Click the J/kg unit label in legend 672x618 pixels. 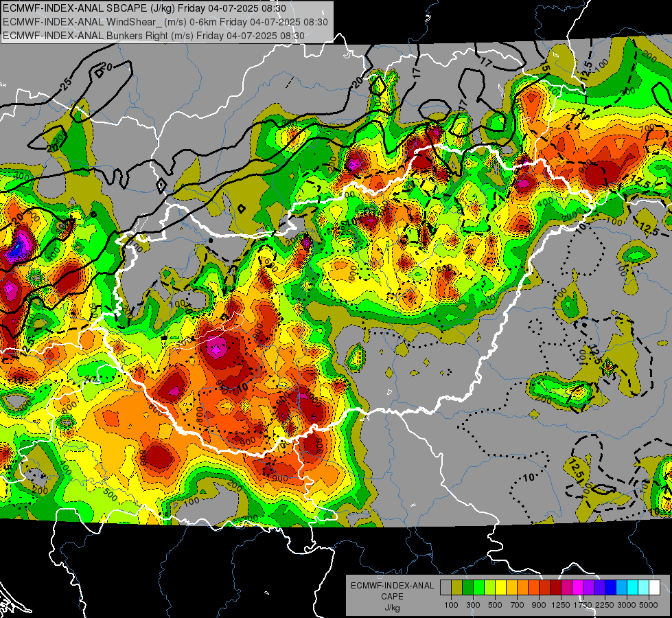(x=392, y=608)
